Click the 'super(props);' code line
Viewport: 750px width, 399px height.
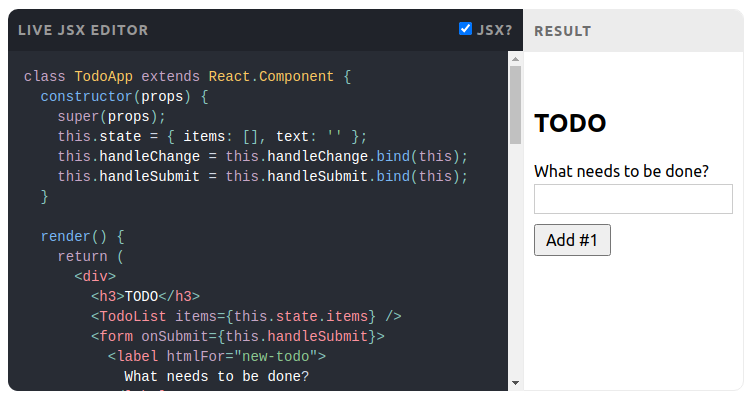111,117
